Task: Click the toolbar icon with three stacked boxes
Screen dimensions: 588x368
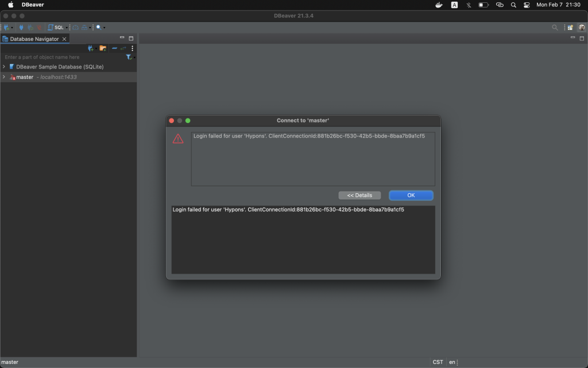Action: (x=84, y=28)
